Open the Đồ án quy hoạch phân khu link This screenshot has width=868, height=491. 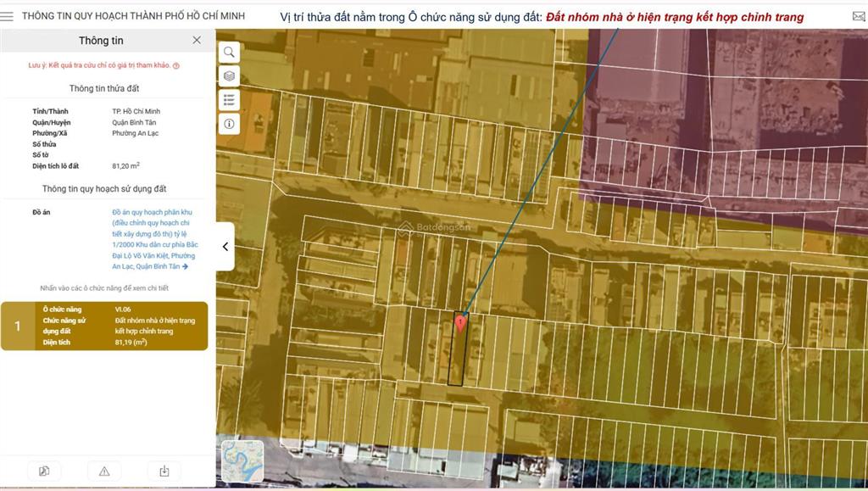pos(154,239)
